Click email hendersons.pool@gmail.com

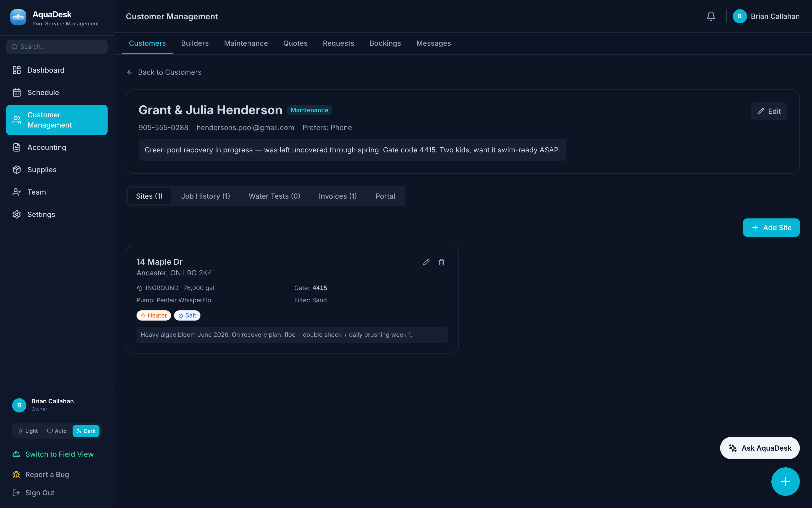coord(245,128)
